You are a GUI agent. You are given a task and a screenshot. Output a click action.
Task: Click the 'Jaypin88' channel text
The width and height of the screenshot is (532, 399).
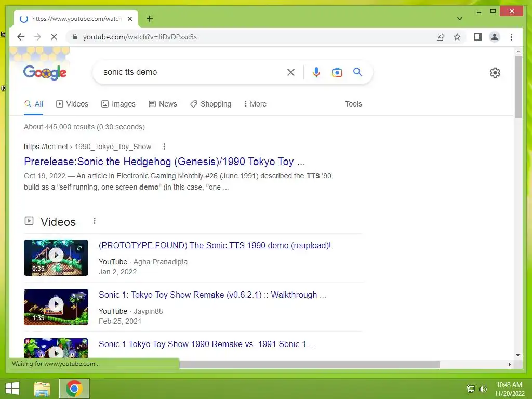pyautogui.click(x=148, y=311)
